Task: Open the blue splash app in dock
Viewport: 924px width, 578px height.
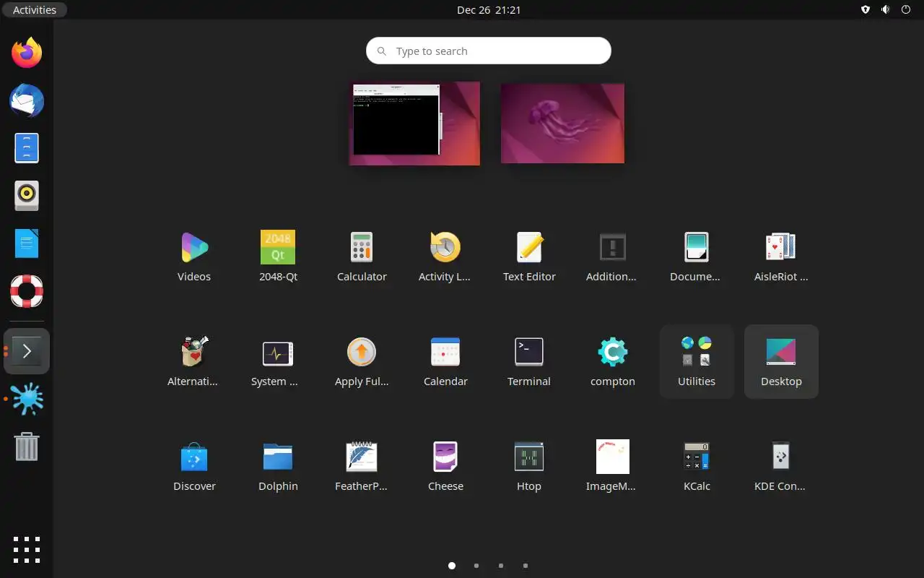Action: 27,399
